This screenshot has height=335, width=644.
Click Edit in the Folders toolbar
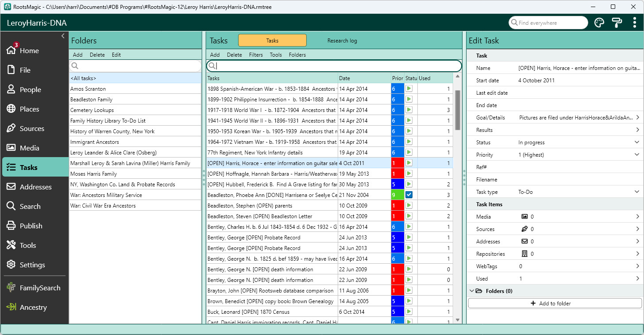click(x=116, y=55)
